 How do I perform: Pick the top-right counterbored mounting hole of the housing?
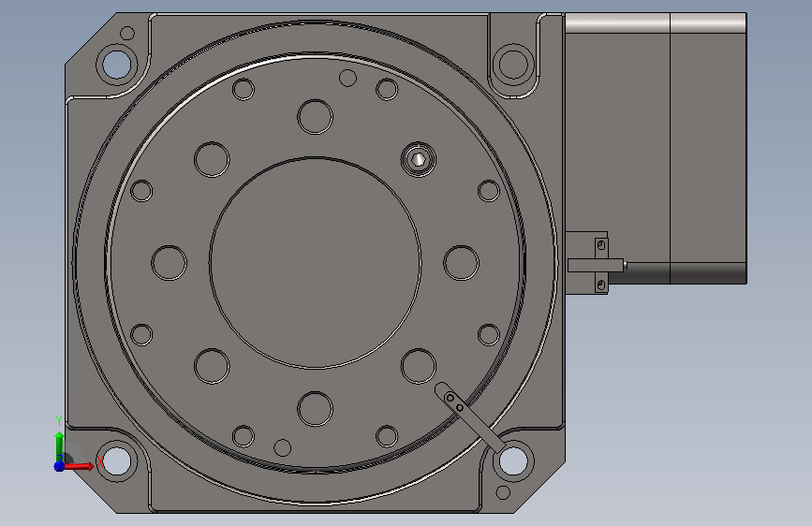pyautogui.click(x=513, y=65)
